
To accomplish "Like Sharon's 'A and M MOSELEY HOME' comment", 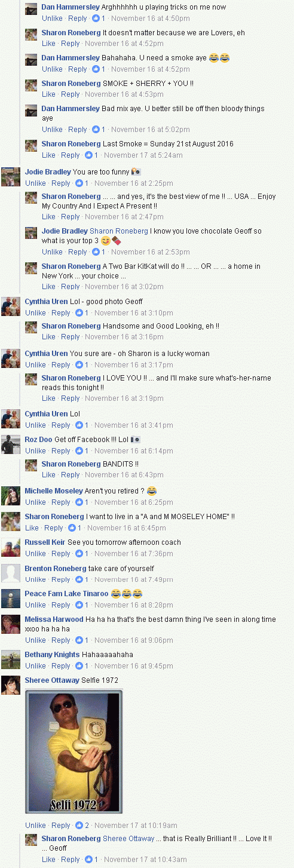I will click(32, 528).
